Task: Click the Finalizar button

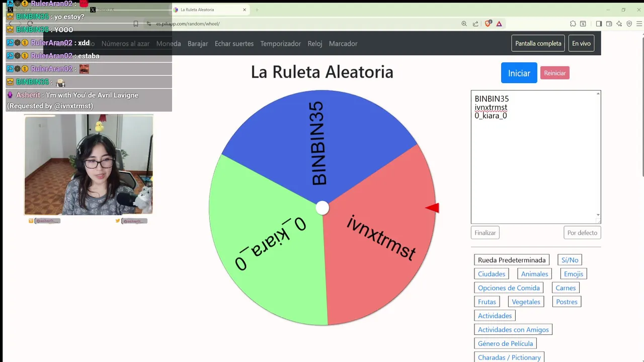Action: click(x=486, y=233)
